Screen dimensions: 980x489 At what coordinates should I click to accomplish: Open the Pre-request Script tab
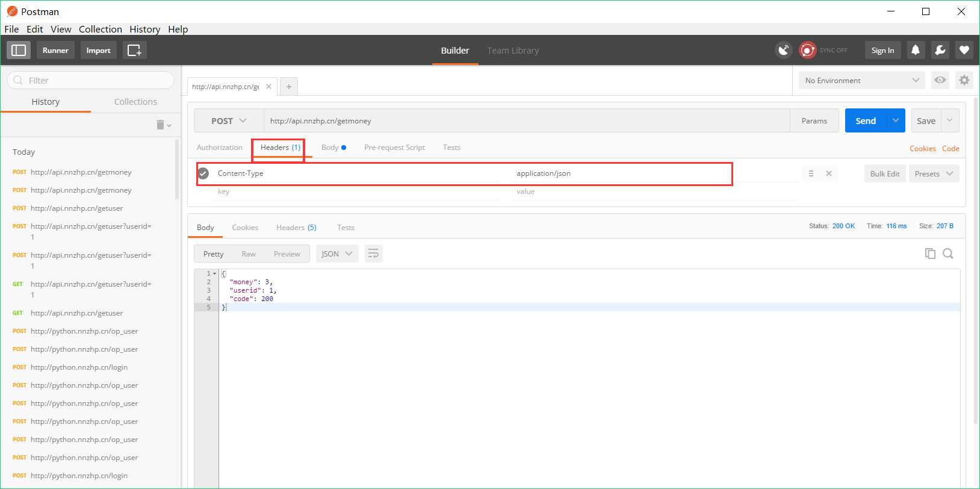[394, 147]
